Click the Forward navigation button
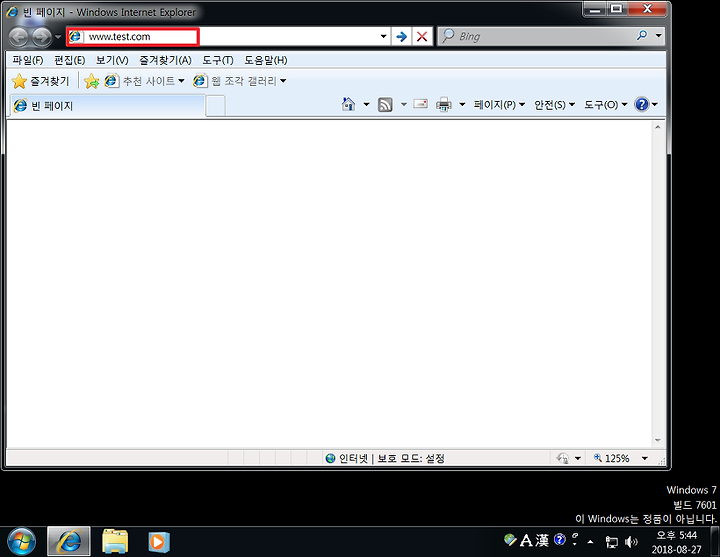720x557 pixels. 41,37
